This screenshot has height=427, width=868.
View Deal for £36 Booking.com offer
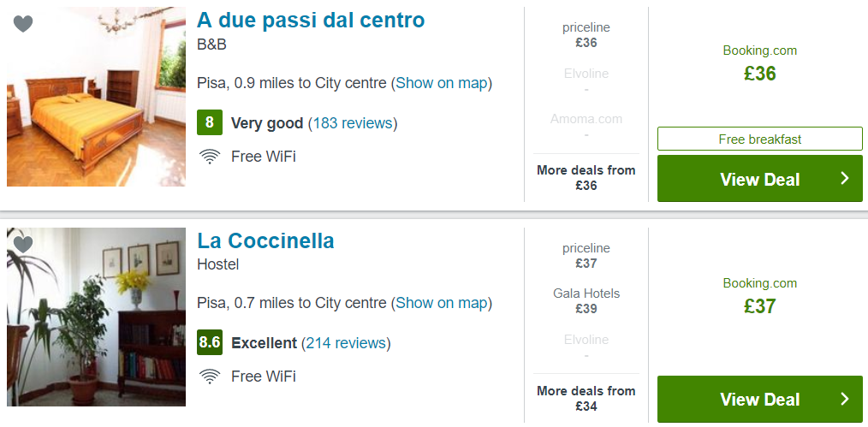[x=759, y=179]
